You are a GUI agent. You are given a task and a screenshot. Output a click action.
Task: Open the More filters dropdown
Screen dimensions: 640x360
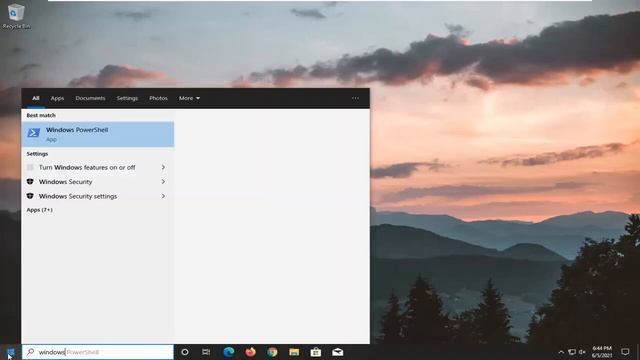tap(189, 98)
